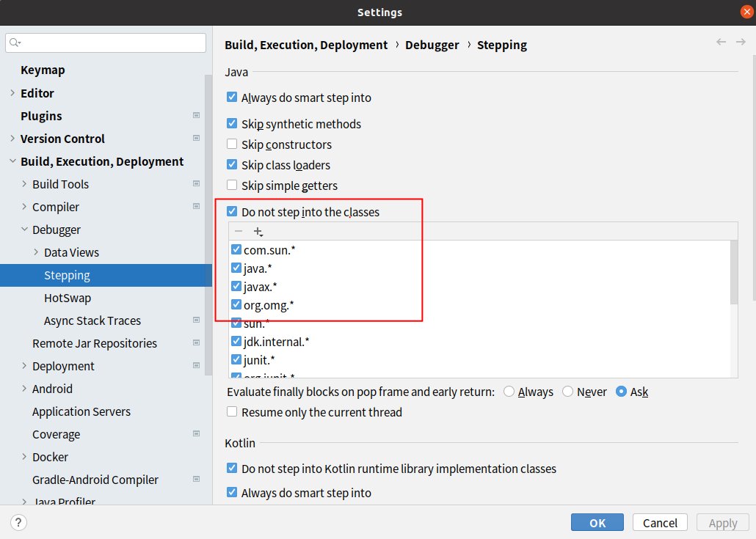Image resolution: width=756 pixels, height=539 pixels.
Task: Click the search magnifier icon
Action: click(x=15, y=43)
